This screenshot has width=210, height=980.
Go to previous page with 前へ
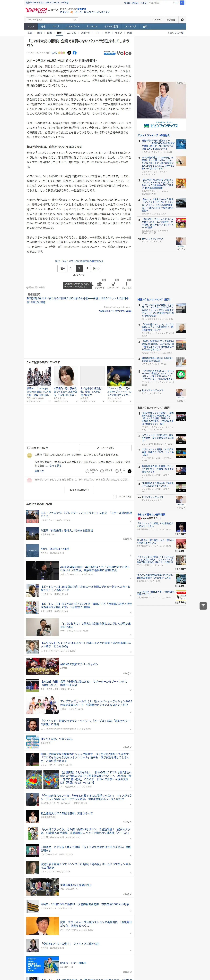(x=62, y=268)
